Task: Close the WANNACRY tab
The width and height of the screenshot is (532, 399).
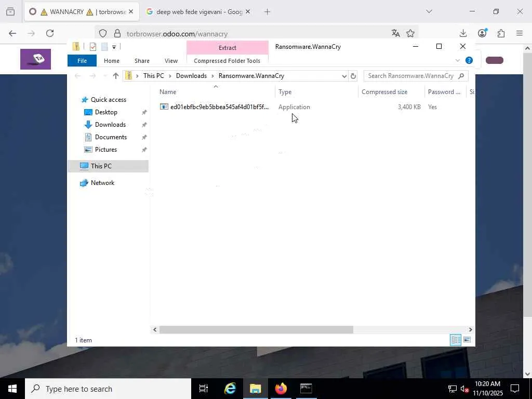Action: click(131, 11)
